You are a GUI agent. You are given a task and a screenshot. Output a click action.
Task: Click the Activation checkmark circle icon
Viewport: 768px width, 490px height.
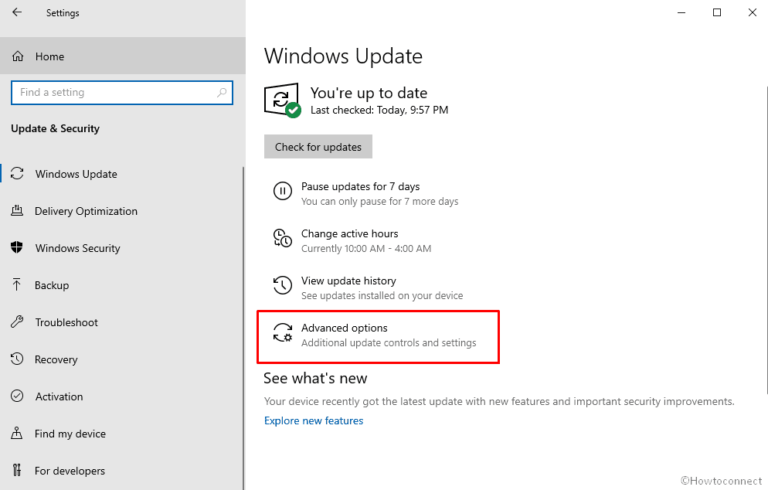pyautogui.click(x=17, y=396)
